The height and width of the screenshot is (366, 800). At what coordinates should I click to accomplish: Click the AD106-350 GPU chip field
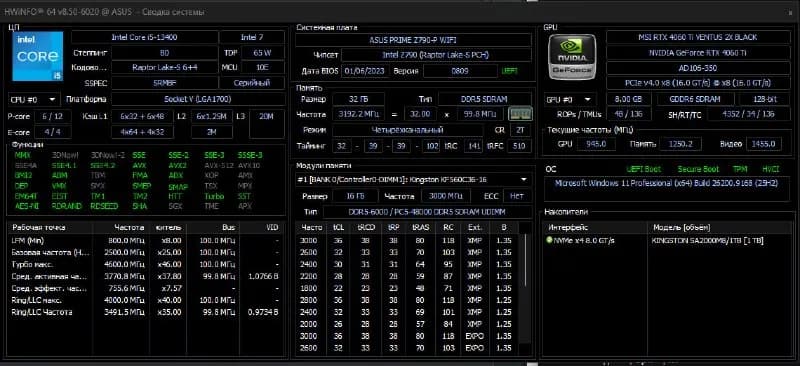tap(698, 68)
